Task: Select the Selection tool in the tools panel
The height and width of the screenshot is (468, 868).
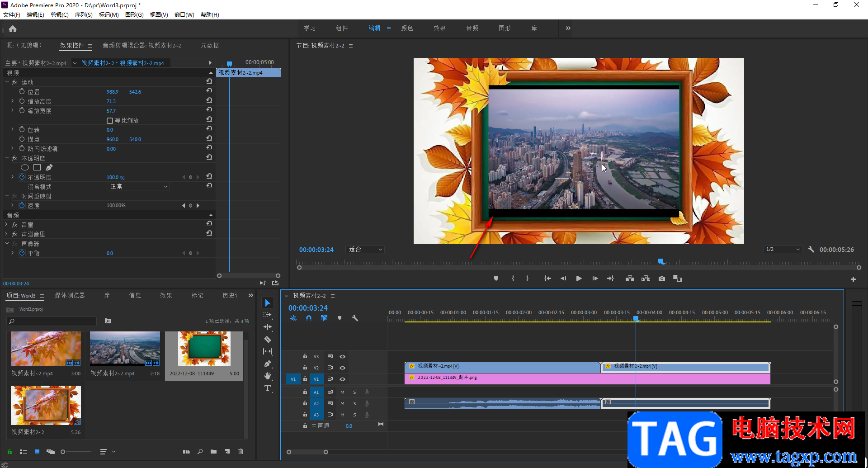Action: point(268,303)
